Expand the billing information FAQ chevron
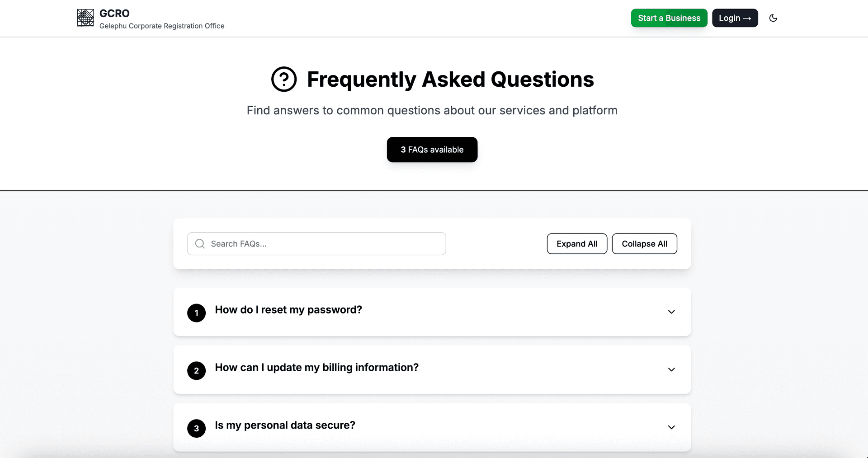The width and height of the screenshot is (868, 458). coord(671,369)
